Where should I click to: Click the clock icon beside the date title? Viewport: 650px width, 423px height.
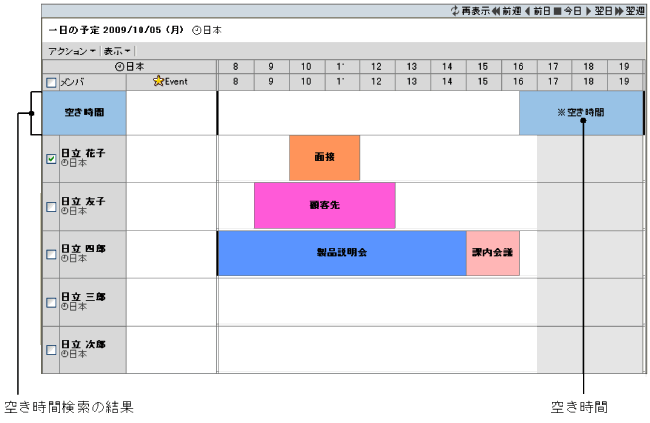[196, 30]
